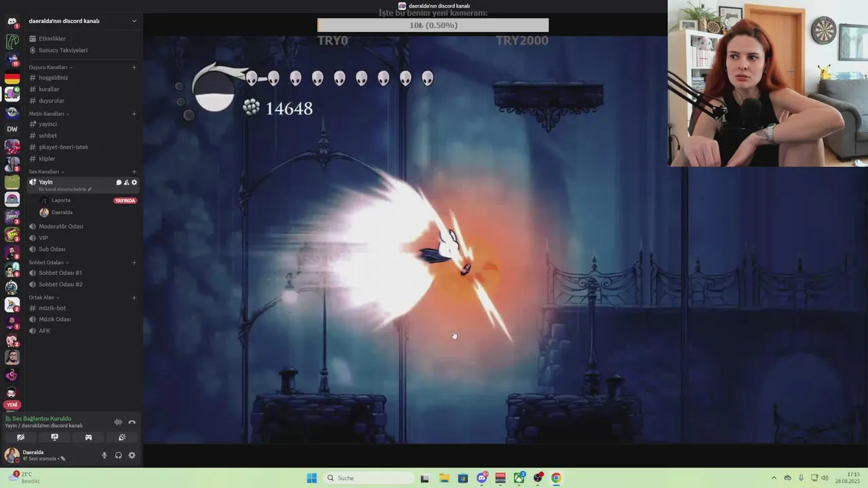Click the taskbar Suche search box
The height and width of the screenshot is (488, 868).
tap(368, 478)
